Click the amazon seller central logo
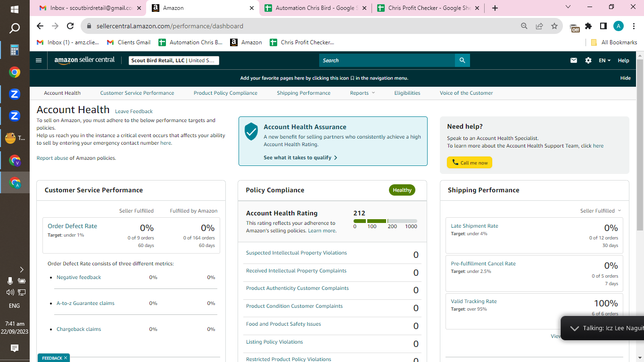 pos(84,60)
